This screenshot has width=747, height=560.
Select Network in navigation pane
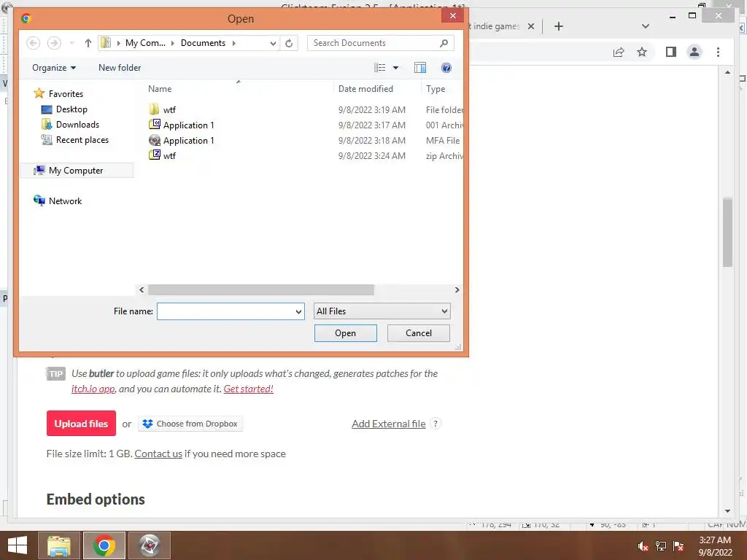[x=58, y=201]
